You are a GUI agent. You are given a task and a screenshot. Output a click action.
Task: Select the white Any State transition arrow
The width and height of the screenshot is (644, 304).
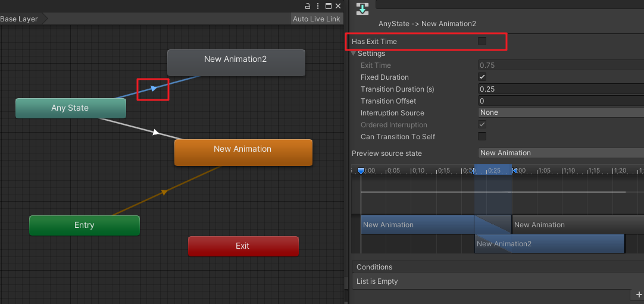tap(155, 132)
